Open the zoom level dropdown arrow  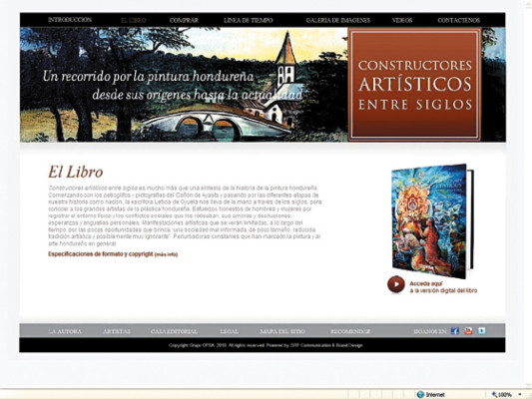tap(520, 394)
